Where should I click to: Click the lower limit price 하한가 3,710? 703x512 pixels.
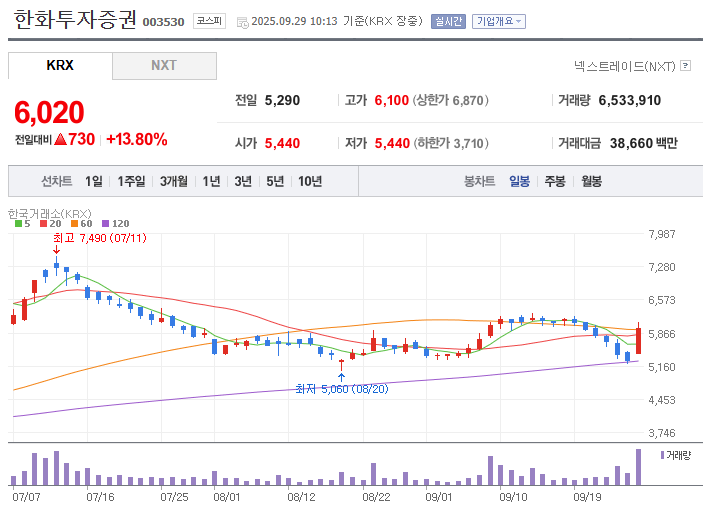(451, 143)
